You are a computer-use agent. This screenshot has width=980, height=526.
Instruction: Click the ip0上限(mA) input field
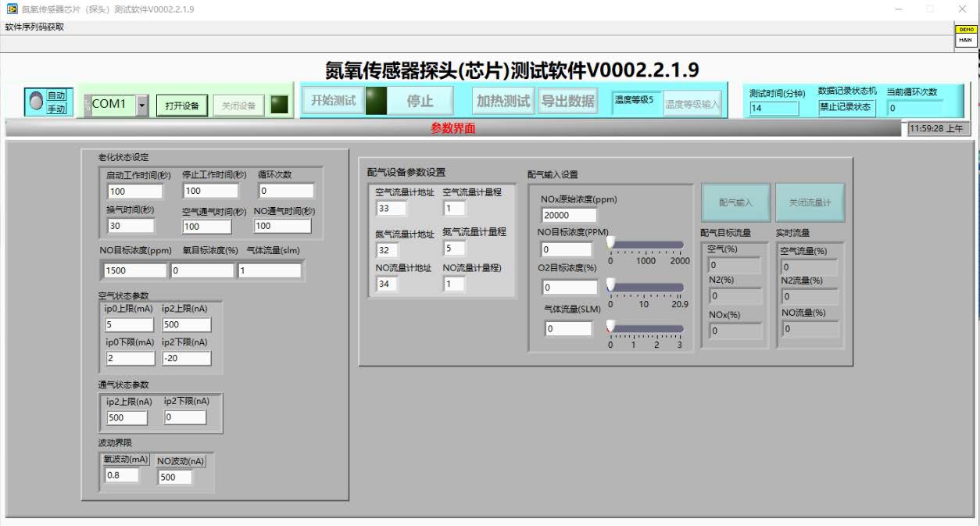130,324
